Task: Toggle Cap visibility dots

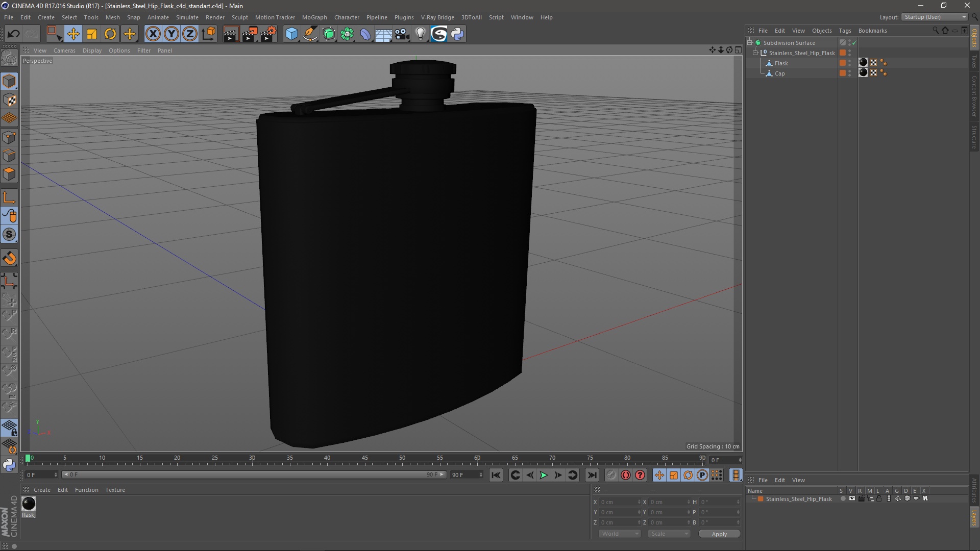Action: pyautogui.click(x=849, y=73)
